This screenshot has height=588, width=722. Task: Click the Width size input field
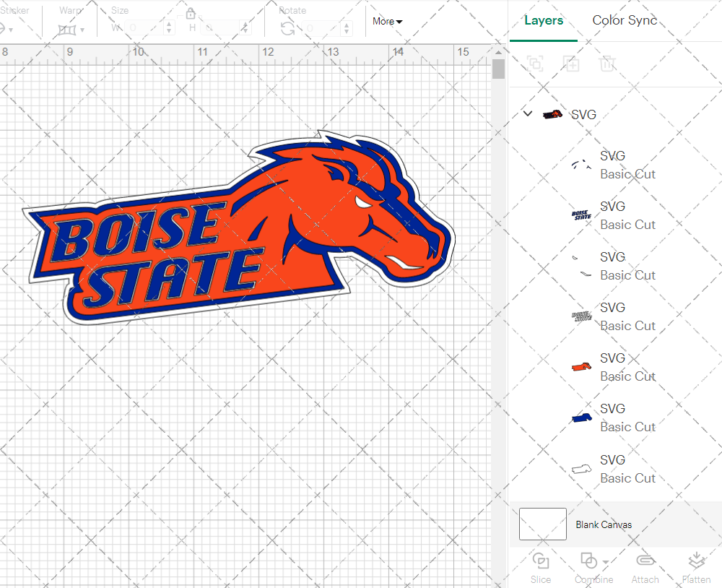[144, 27]
